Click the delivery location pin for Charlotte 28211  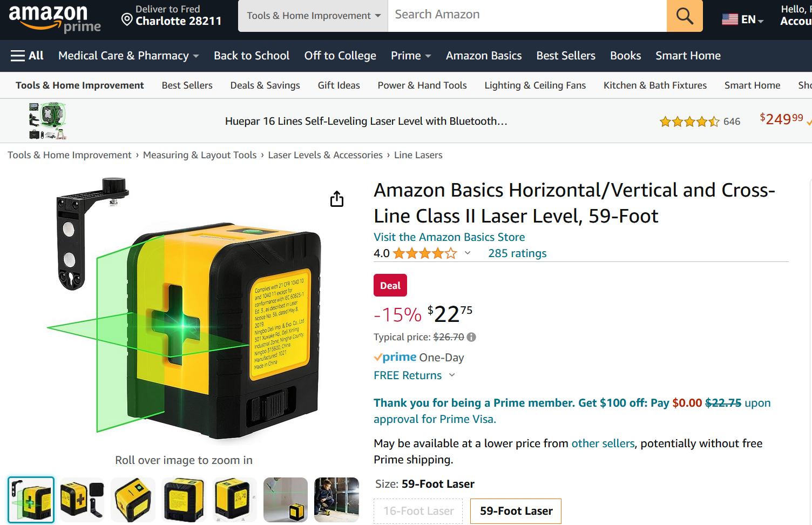(127, 20)
